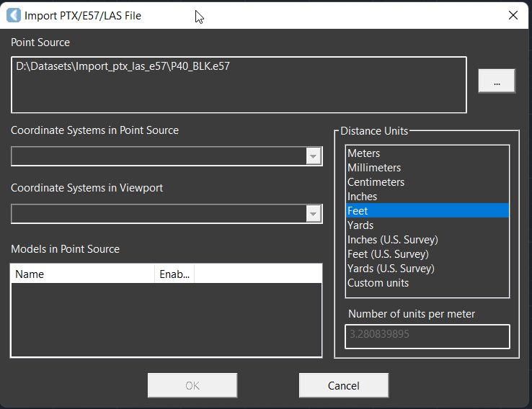Select Meters distance unit

coord(364,153)
